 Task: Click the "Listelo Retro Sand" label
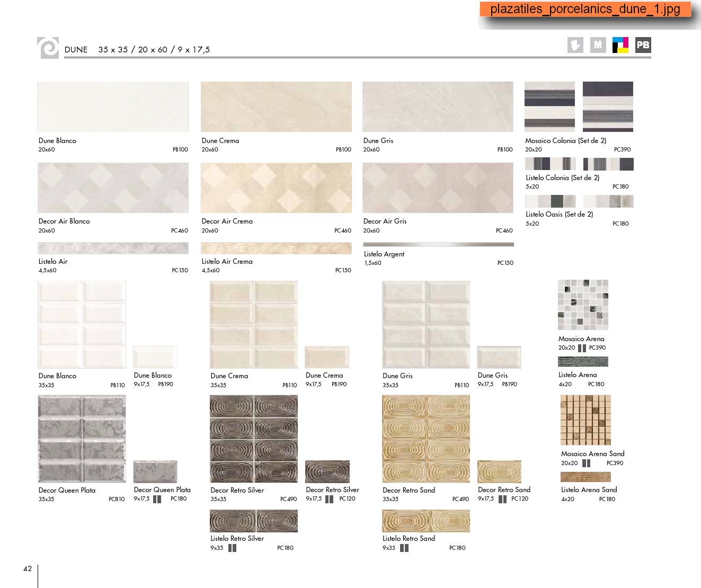coord(409,539)
